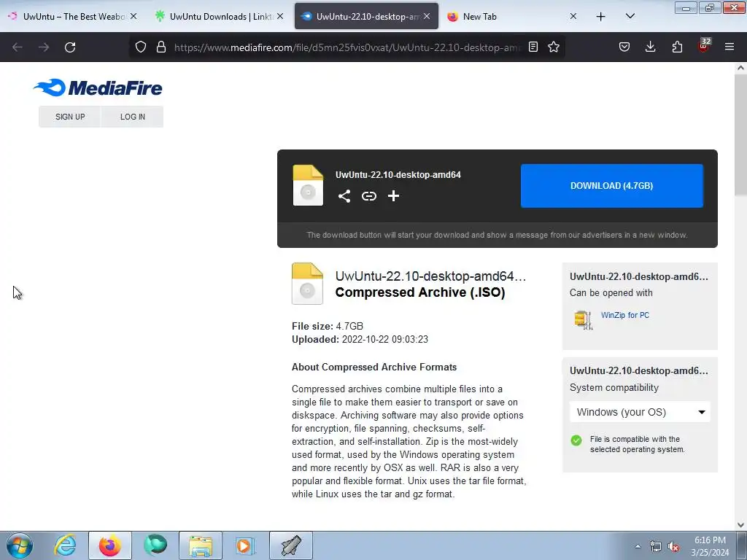Click the large ISO file icon thumbnail
Screen dimensions: 747x560
click(x=307, y=284)
